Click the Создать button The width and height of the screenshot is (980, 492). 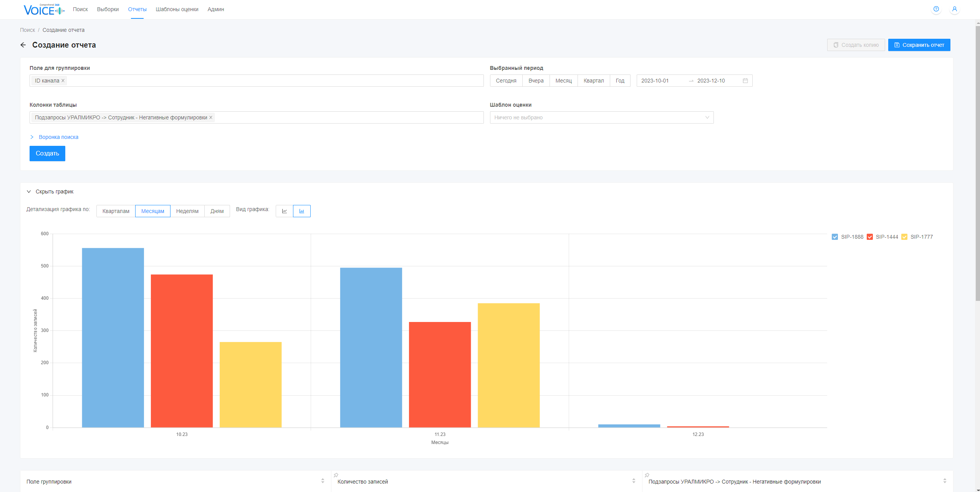pos(47,154)
